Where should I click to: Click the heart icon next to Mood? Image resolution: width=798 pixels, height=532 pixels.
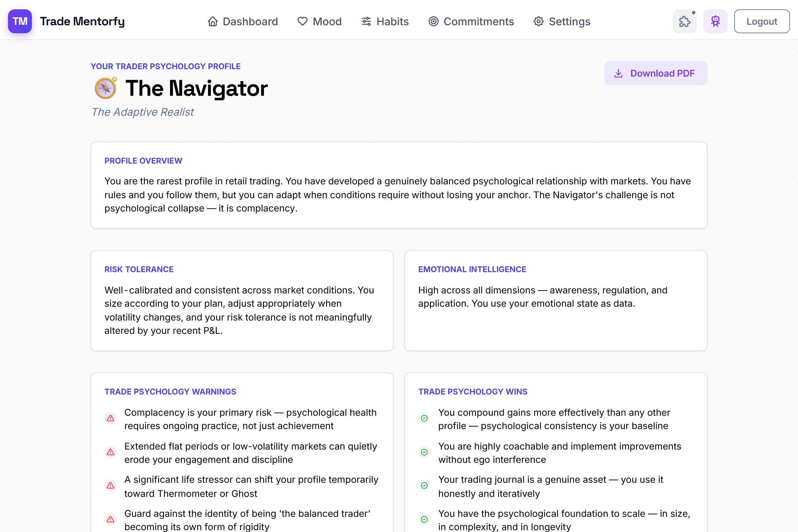(302, 21)
